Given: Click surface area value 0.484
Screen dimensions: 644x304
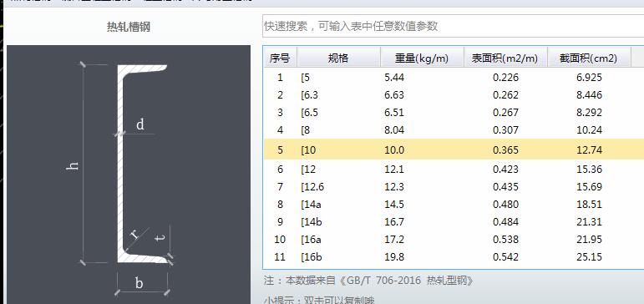Looking at the screenshot, I should 505,222.
